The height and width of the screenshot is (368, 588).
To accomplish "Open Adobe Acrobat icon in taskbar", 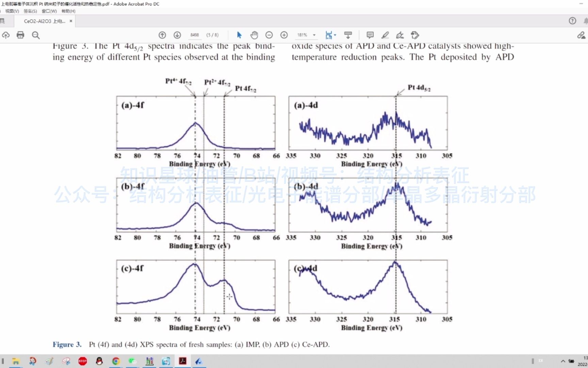I will point(183,361).
